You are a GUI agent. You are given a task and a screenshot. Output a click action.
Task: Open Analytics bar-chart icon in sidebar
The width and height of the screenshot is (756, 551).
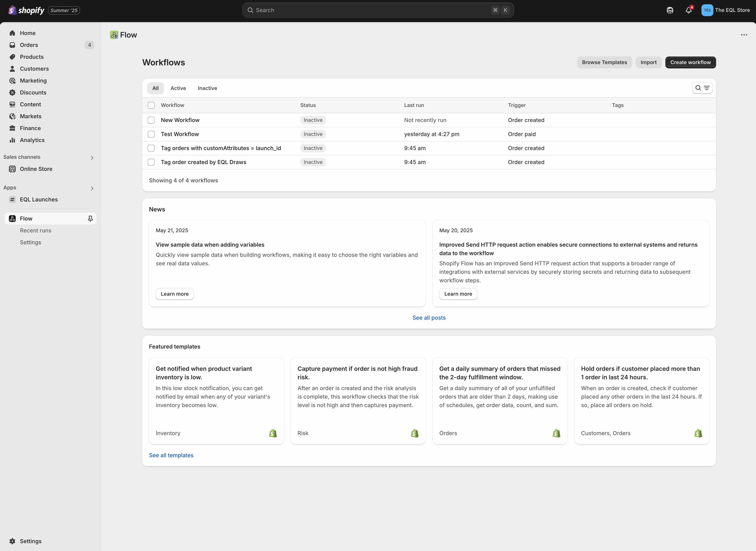pyautogui.click(x=12, y=140)
